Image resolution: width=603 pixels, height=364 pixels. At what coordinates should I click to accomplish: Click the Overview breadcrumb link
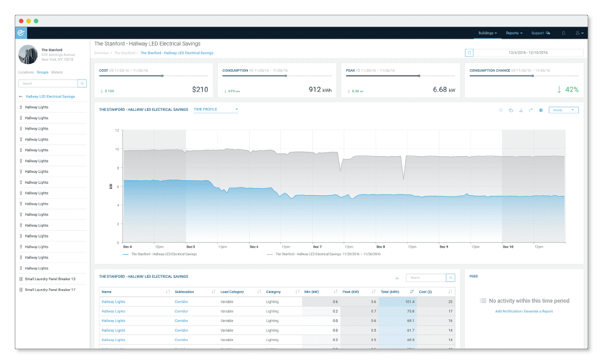pyautogui.click(x=101, y=53)
